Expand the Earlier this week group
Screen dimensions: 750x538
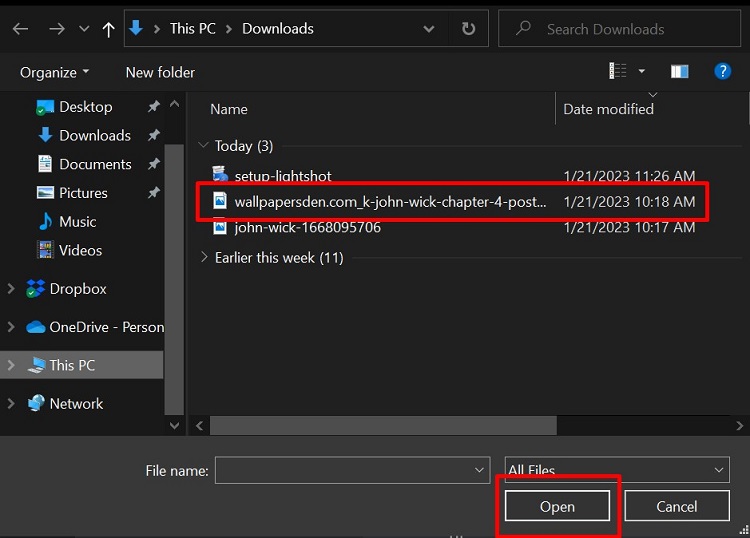(204, 258)
